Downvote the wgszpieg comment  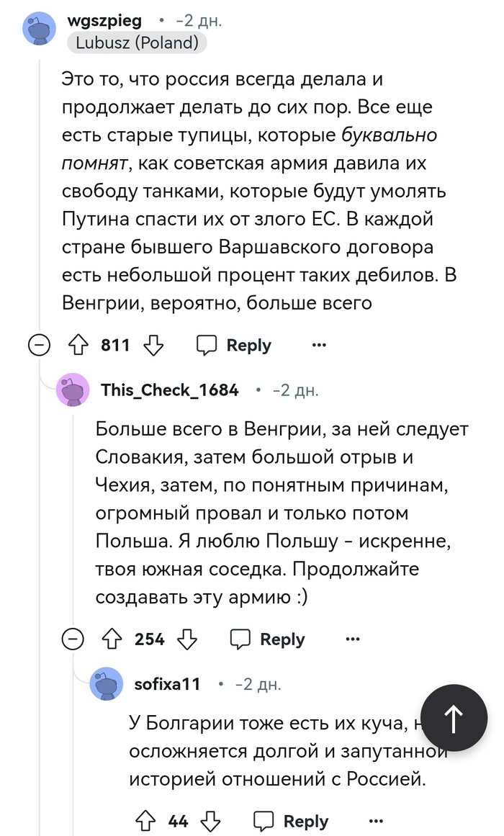[x=154, y=346]
